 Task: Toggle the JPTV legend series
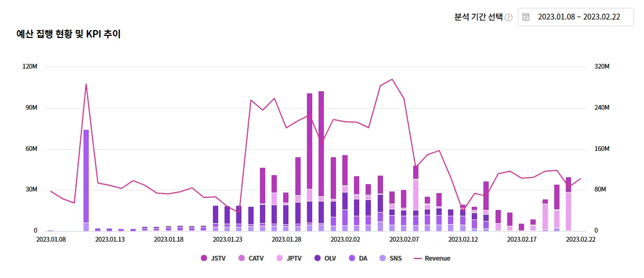click(x=289, y=258)
